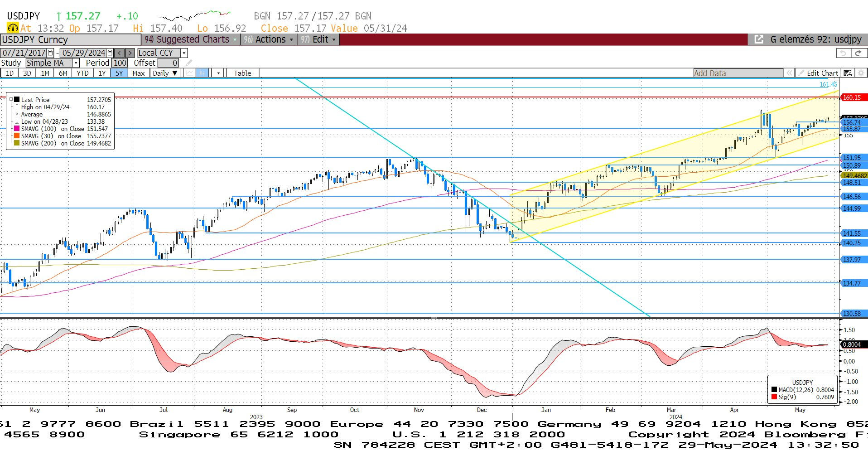Click the G elemzés 92: usdjpy title
The width and height of the screenshot is (868, 470).
pyautogui.click(x=815, y=39)
